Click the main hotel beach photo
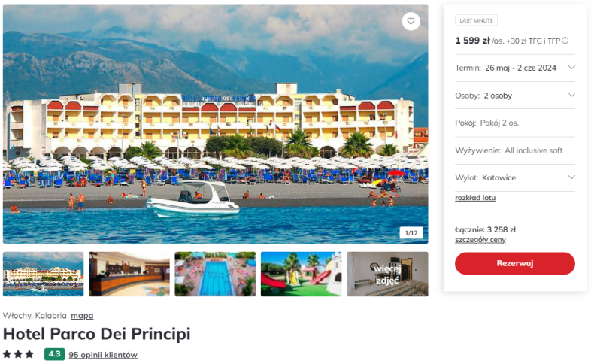 coord(216,124)
